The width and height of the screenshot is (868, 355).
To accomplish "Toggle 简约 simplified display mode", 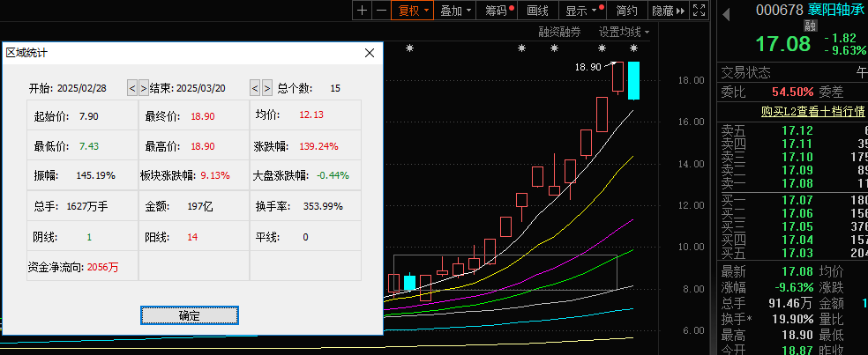I will click(x=626, y=11).
